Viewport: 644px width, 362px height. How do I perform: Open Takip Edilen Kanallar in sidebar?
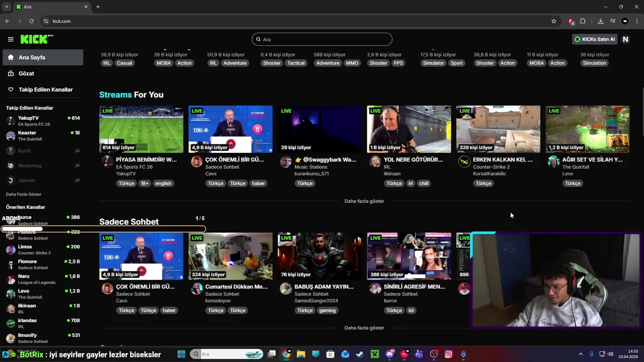[x=43, y=89]
